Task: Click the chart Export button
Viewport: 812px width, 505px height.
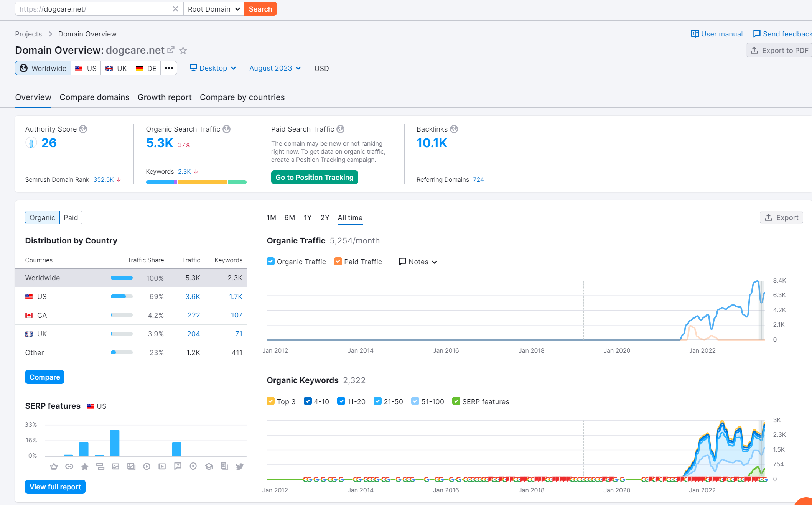Action: (x=781, y=217)
